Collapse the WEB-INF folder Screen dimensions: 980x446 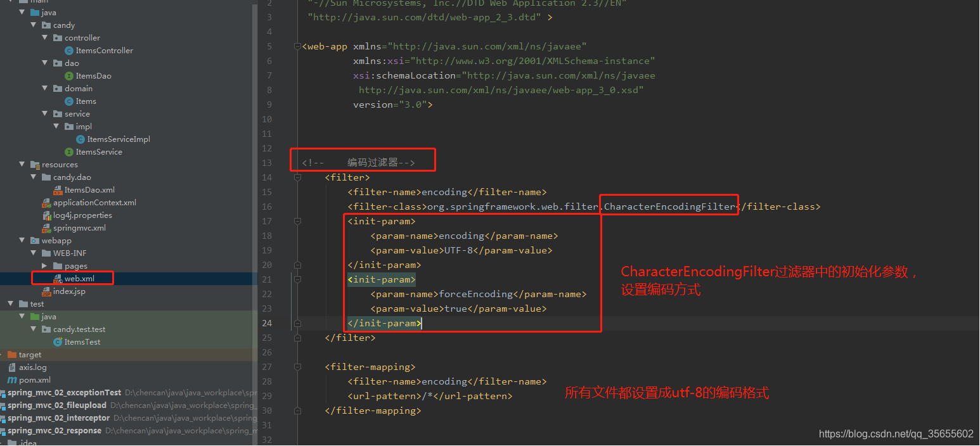pos(34,253)
